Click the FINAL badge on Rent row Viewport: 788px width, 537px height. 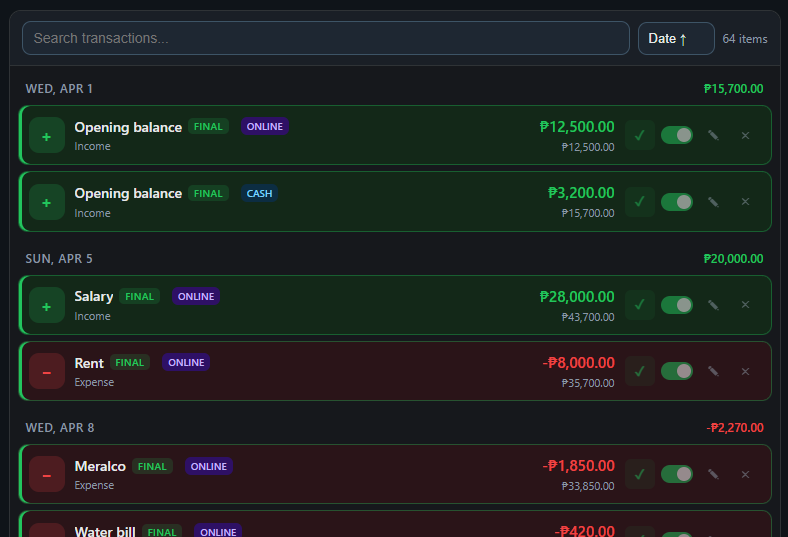click(x=130, y=363)
